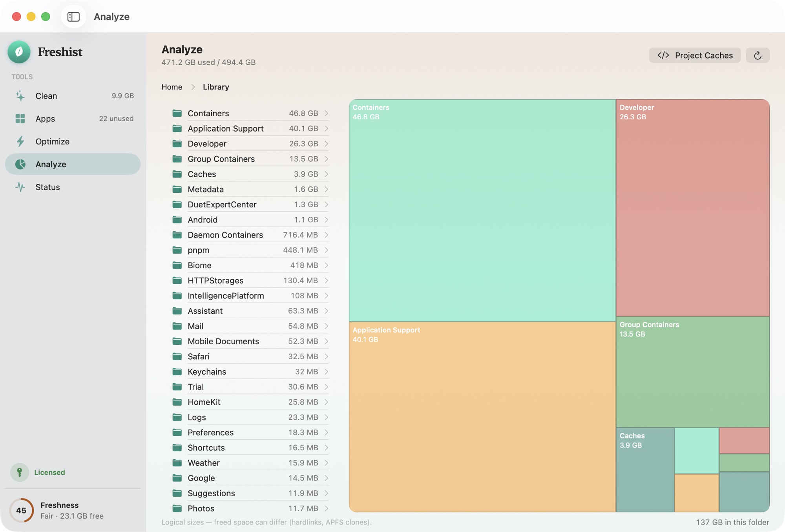Expand Containers row chevron
Image resolution: width=785 pixels, height=532 pixels.
326,113
